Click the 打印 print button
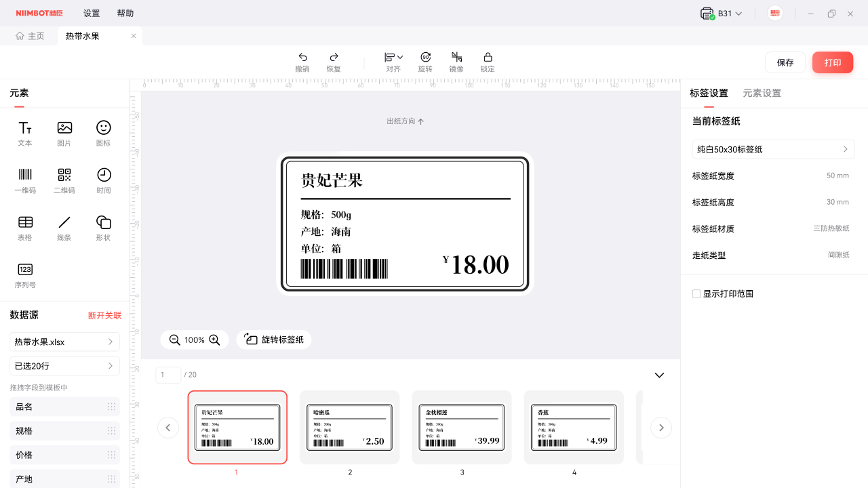Image resolution: width=868 pixels, height=488 pixels. coord(832,62)
